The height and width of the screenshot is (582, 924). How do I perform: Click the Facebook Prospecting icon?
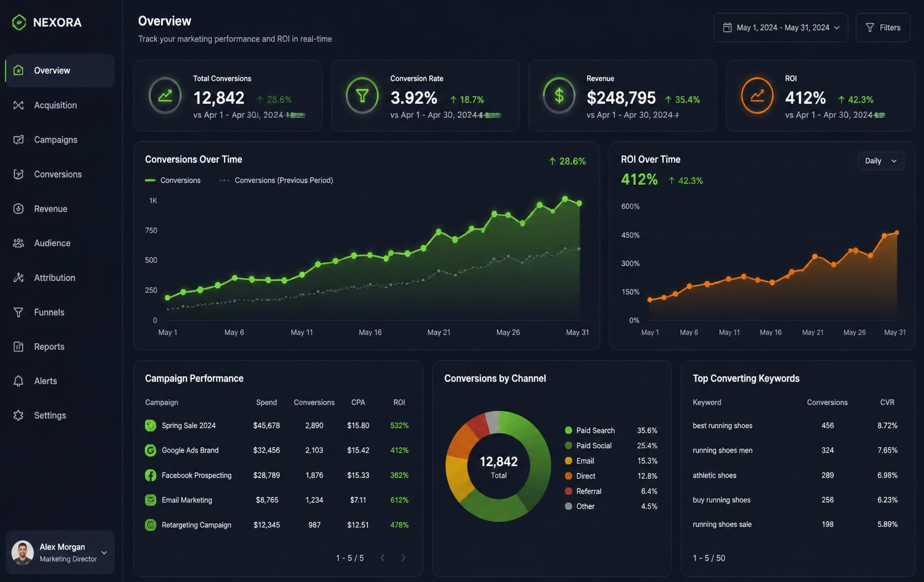pyautogui.click(x=150, y=475)
